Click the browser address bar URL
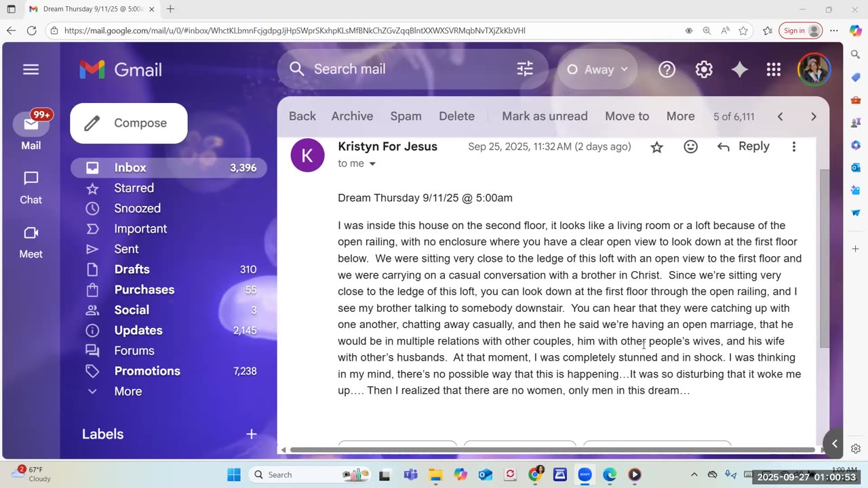The width and height of the screenshot is (868, 488). click(295, 30)
